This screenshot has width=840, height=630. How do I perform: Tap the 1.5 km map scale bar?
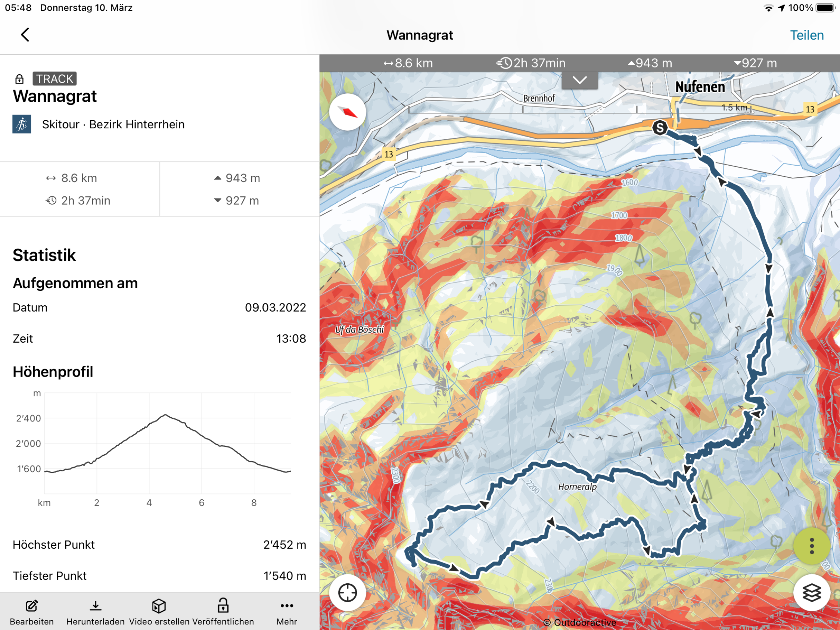coord(580,110)
